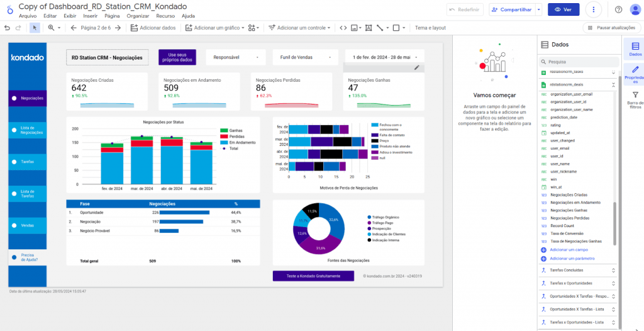The width and height of the screenshot is (644, 331).
Task: Go to the next page arrow
Action: click(x=118, y=28)
